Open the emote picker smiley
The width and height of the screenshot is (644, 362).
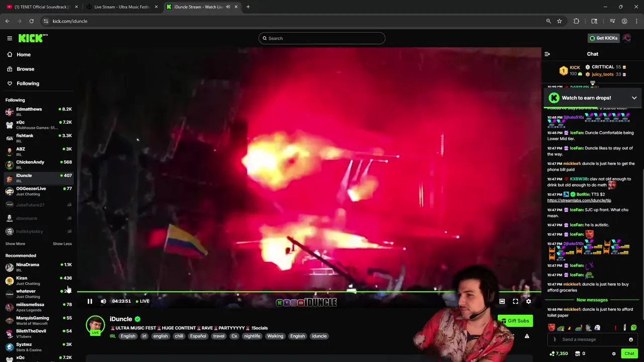tap(630, 339)
